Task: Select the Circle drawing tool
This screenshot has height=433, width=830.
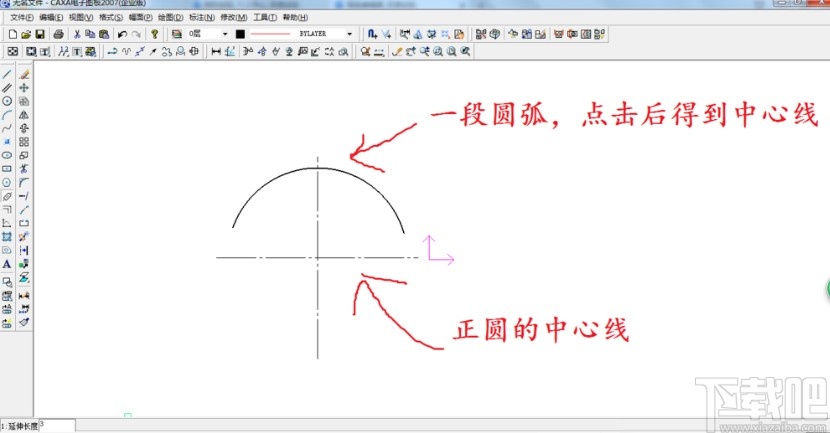Action: (7, 101)
